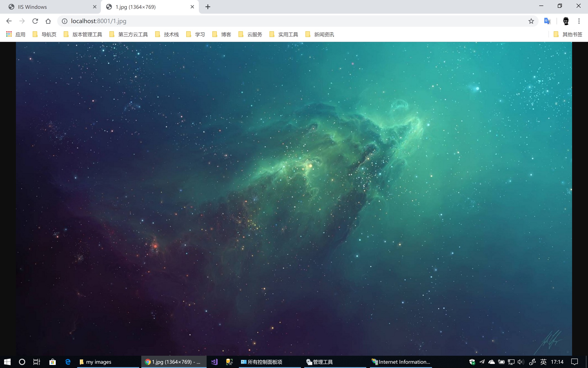Close the IIS Windows tab

click(x=95, y=7)
